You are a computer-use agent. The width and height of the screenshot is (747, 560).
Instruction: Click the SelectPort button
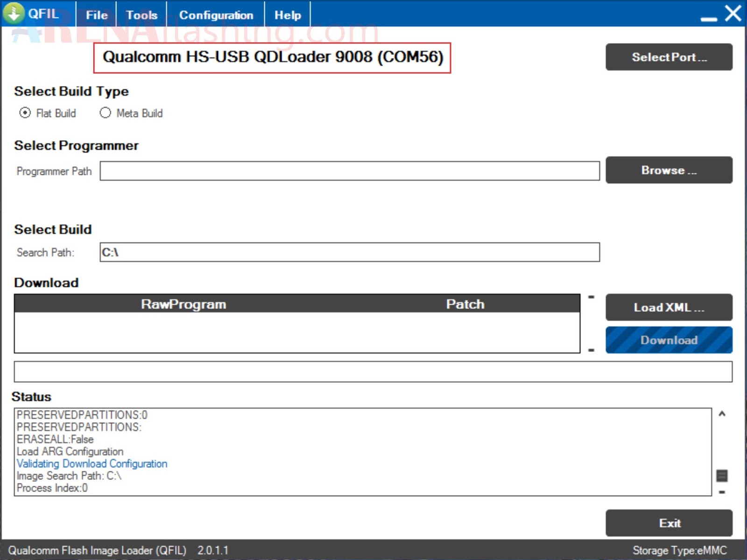tap(669, 57)
